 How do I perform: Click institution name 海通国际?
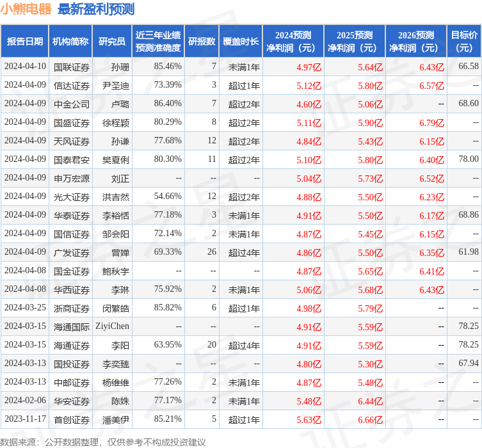(x=71, y=327)
